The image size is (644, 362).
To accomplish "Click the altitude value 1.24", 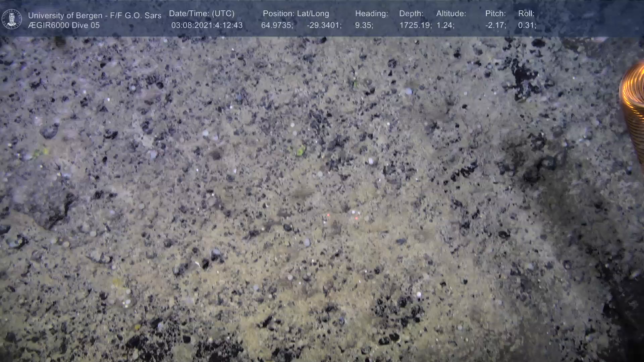I will click(x=445, y=25).
